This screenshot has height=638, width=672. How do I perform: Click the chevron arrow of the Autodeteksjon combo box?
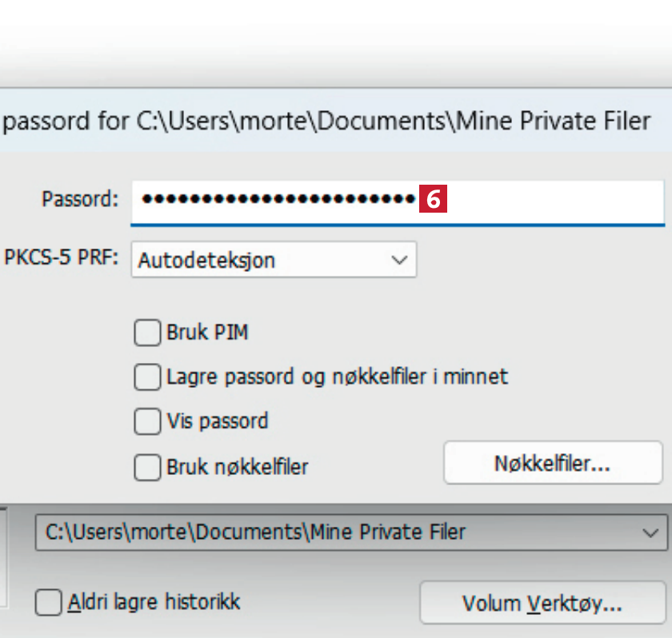[x=398, y=260]
